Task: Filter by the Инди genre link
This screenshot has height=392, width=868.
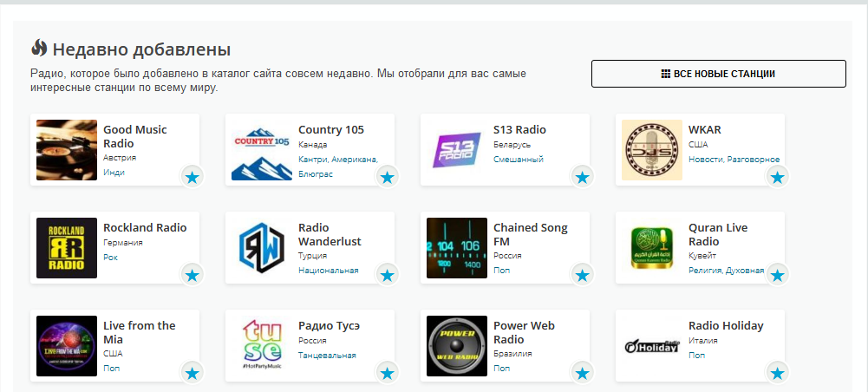Action: pos(114,173)
